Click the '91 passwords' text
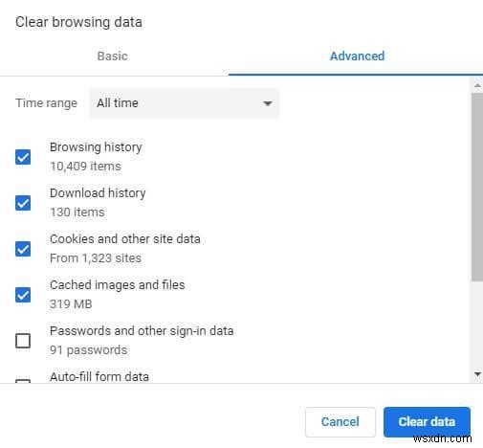This screenshot has height=448, width=483. click(x=88, y=350)
